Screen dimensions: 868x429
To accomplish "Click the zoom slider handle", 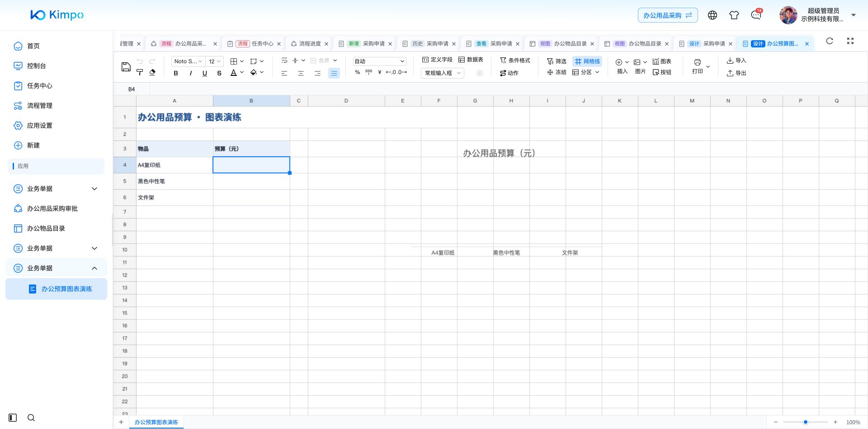I will click(806, 422).
